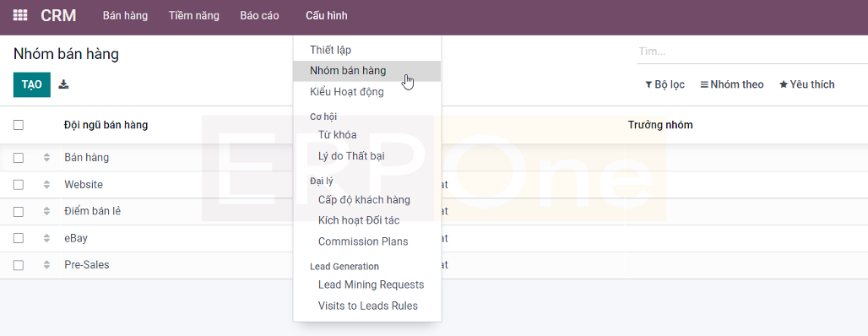Image resolution: width=868 pixels, height=336 pixels.
Task: Select Lead Mining Requests menu entry
Action: [x=371, y=285]
